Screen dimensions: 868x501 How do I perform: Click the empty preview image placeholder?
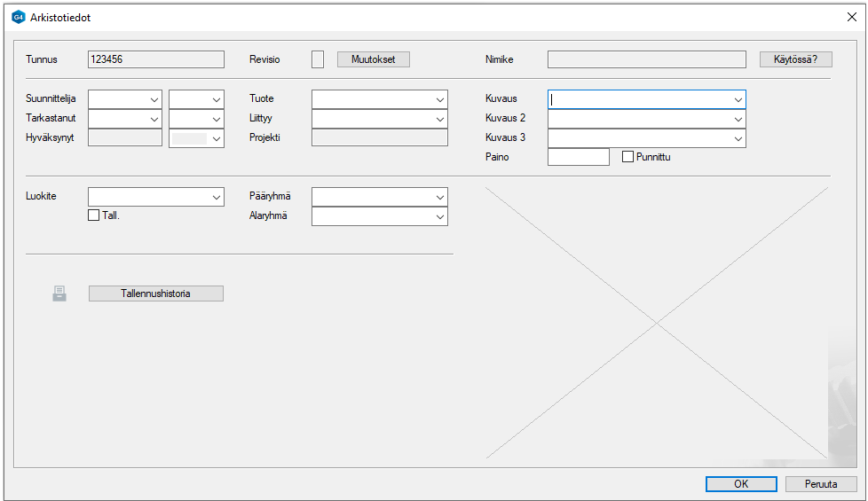657,323
